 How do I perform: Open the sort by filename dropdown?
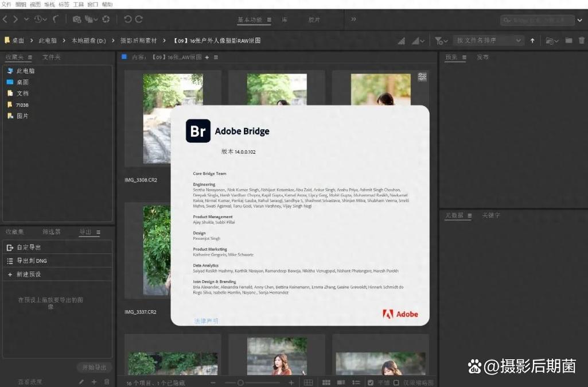(488, 41)
